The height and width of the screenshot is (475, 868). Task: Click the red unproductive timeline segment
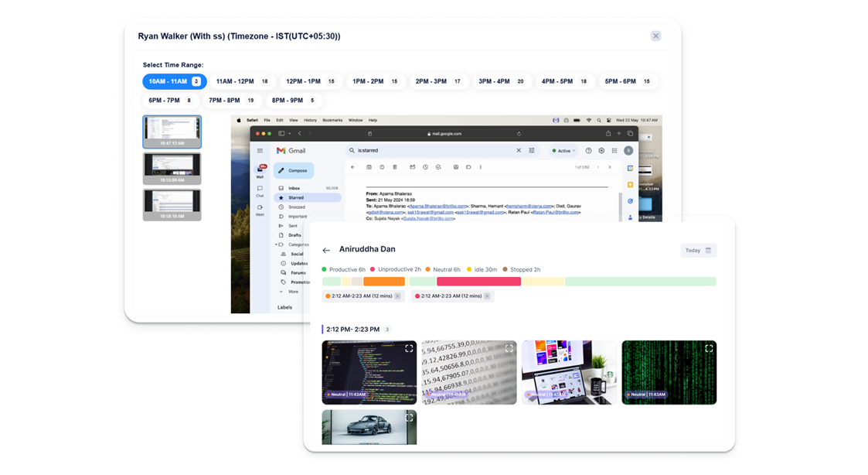click(x=479, y=282)
